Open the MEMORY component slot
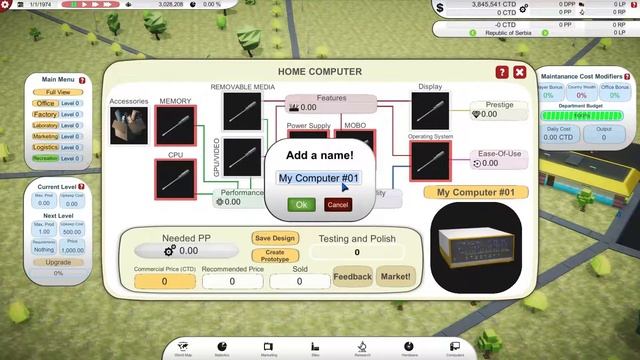640x360 pixels. click(x=176, y=125)
